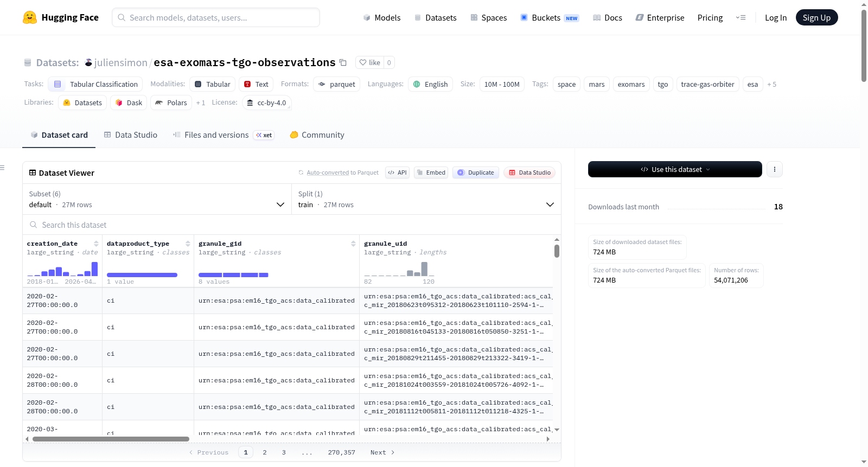Open the xet badge next to Files and versions
Image resolution: width=868 pixels, height=467 pixels.
[264, 135]
